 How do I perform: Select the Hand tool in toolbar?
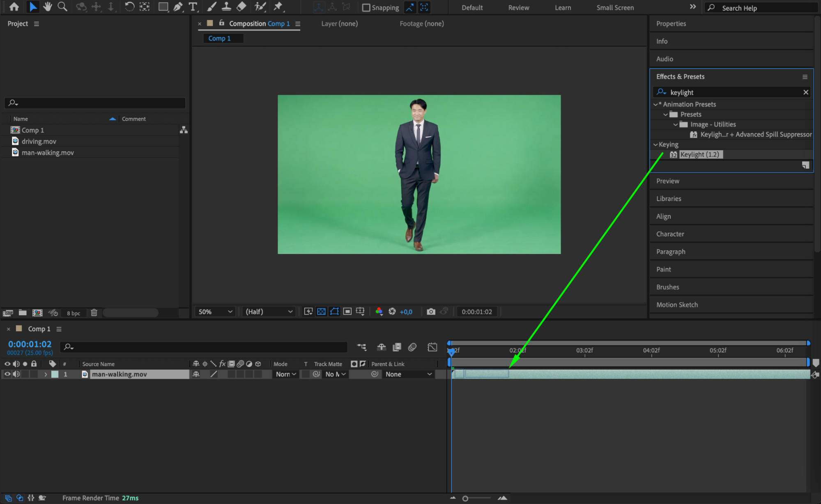48,7
